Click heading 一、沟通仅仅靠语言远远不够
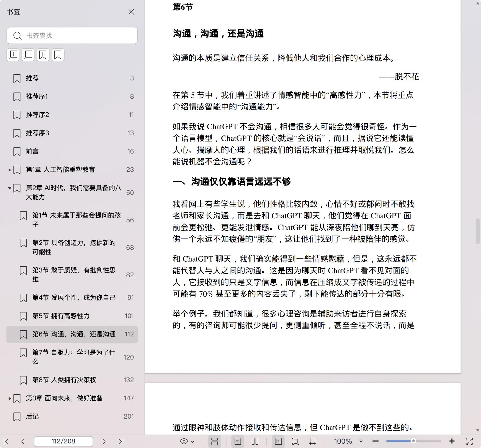Image resolution: width=481 pixels, height=448 pixels. tap(232, 182)
